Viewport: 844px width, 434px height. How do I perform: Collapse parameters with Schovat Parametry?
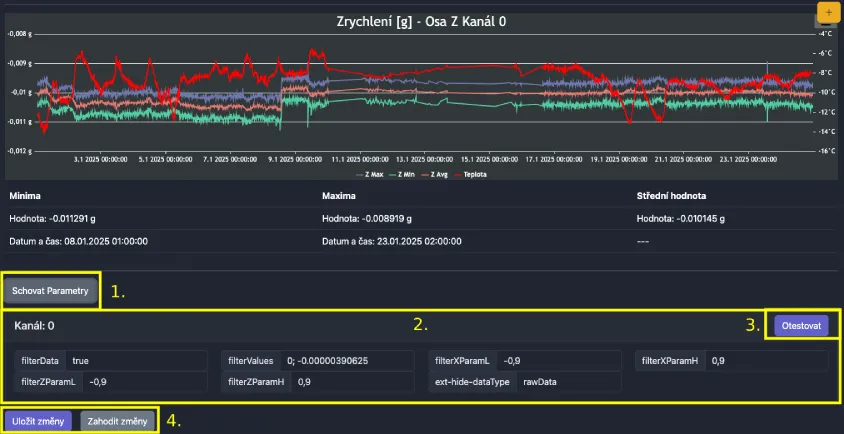(51, 291)
